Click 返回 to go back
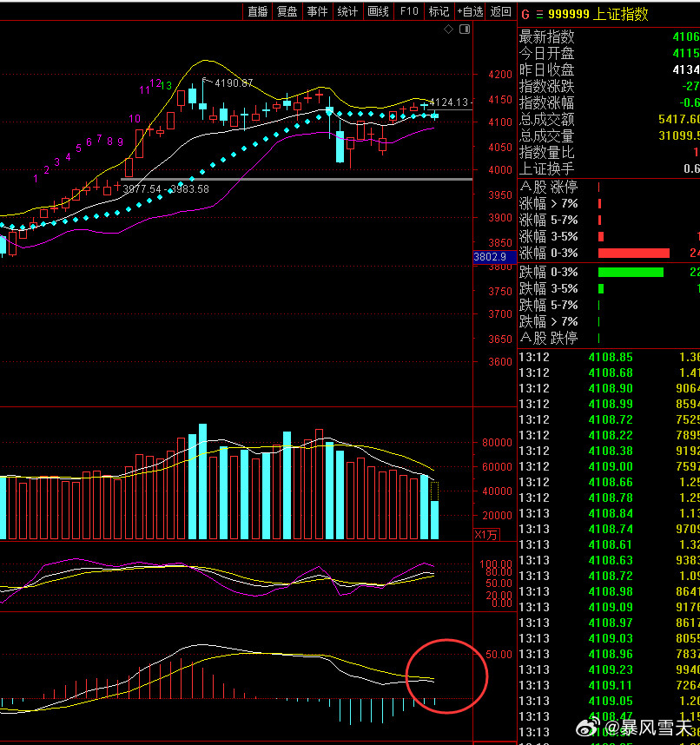This screenshot has width=700, height=745. 500,11
